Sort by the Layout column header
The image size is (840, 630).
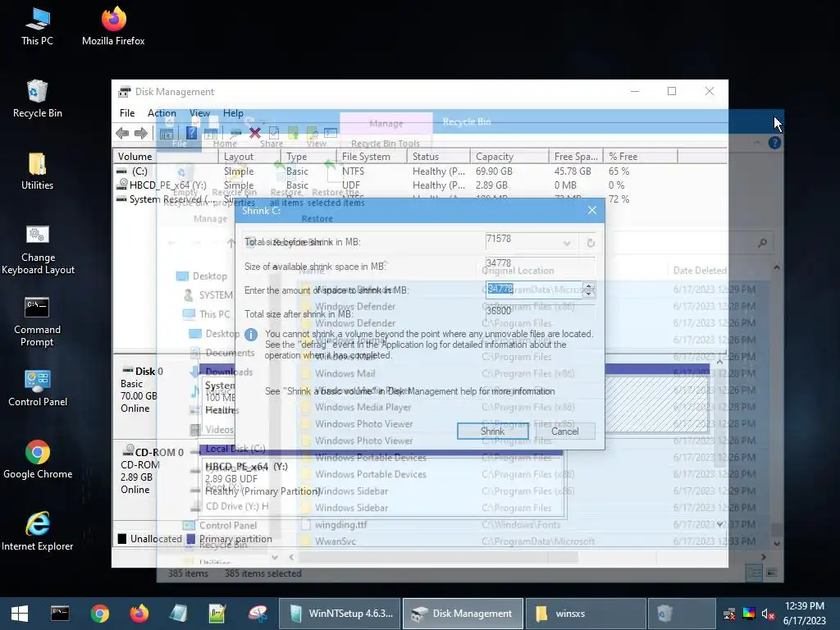[x=249, y=157]
